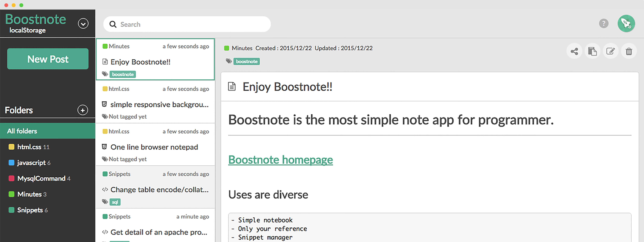Edit the current note with pencil icon

(x=610, y=51)
